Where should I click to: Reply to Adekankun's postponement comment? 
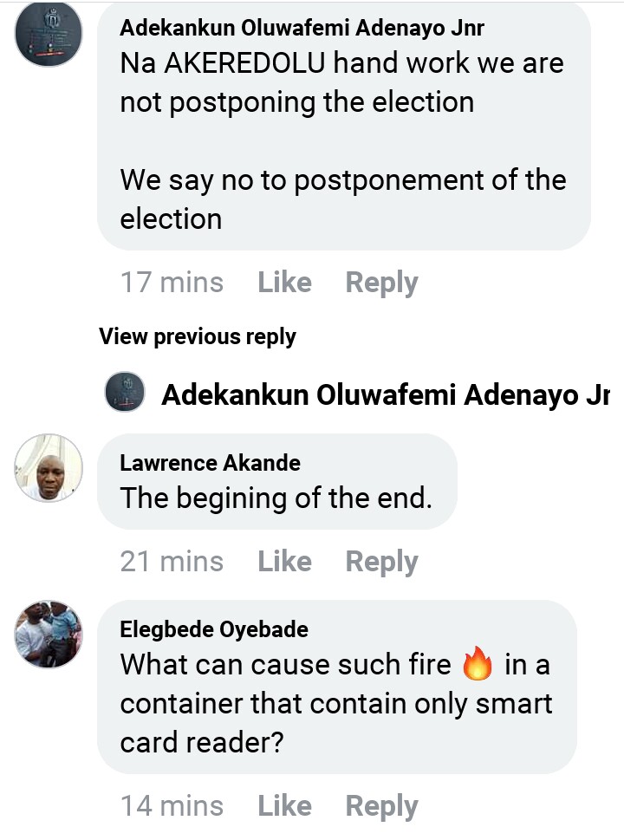[x=381, y=283]
